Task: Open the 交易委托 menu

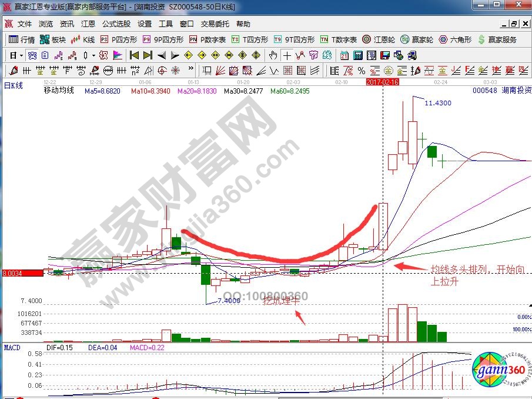Action: tap(215, 24)
